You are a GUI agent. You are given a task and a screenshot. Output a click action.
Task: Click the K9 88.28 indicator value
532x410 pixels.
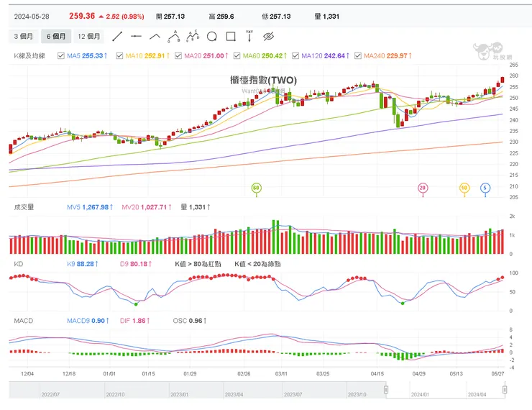click(x=83, y=264)
